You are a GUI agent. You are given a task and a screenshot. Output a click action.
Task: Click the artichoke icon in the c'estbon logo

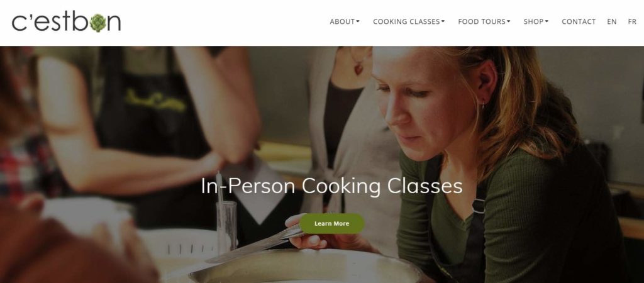point(97,23)
